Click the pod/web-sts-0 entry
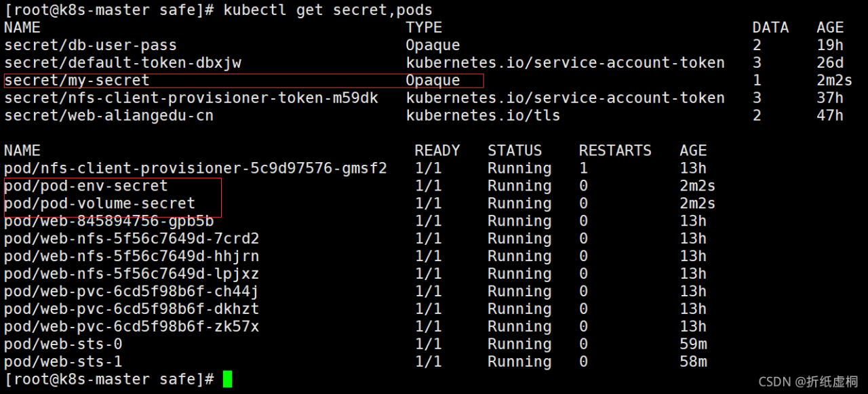Screen dimensions: 868x394 63,344
